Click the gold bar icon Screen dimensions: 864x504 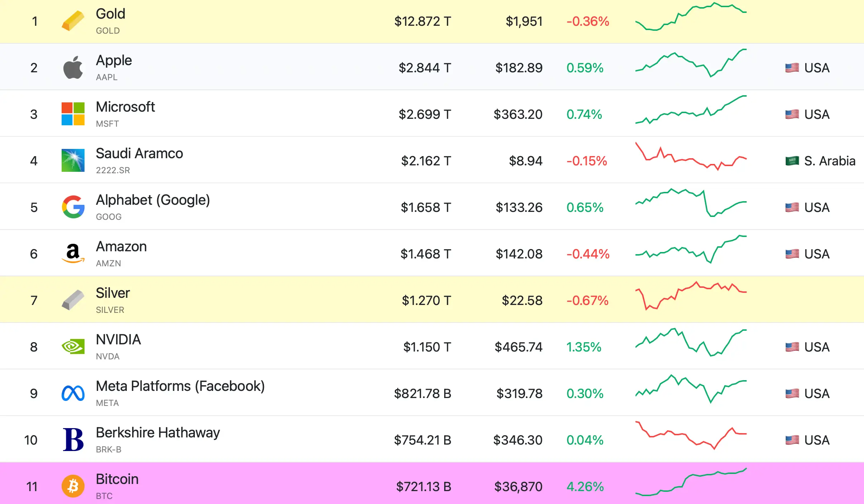[73, 21]
